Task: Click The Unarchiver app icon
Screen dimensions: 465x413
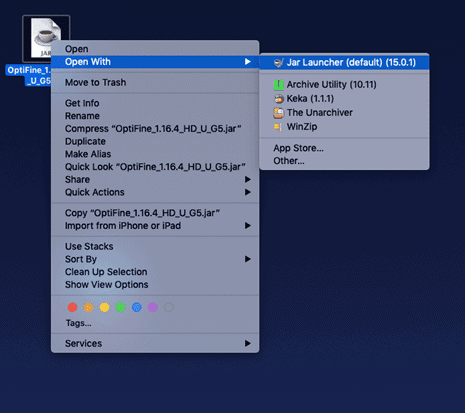Action: 278,113
